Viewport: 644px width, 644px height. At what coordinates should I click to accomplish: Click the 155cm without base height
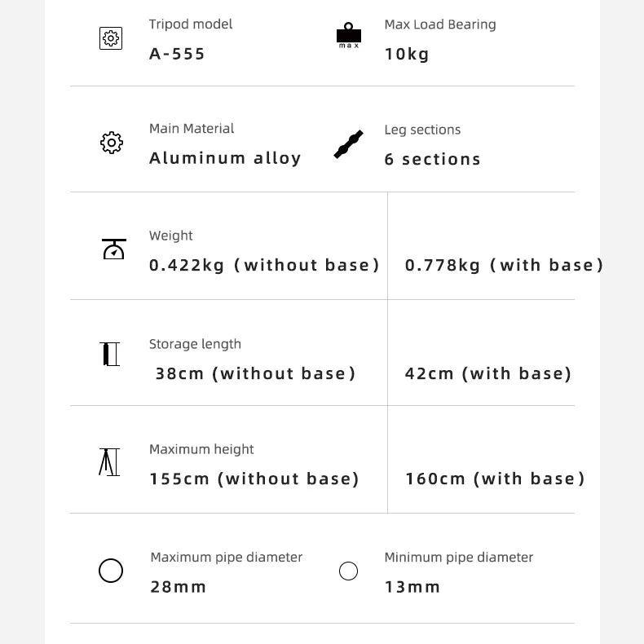(x=254, y=479)
